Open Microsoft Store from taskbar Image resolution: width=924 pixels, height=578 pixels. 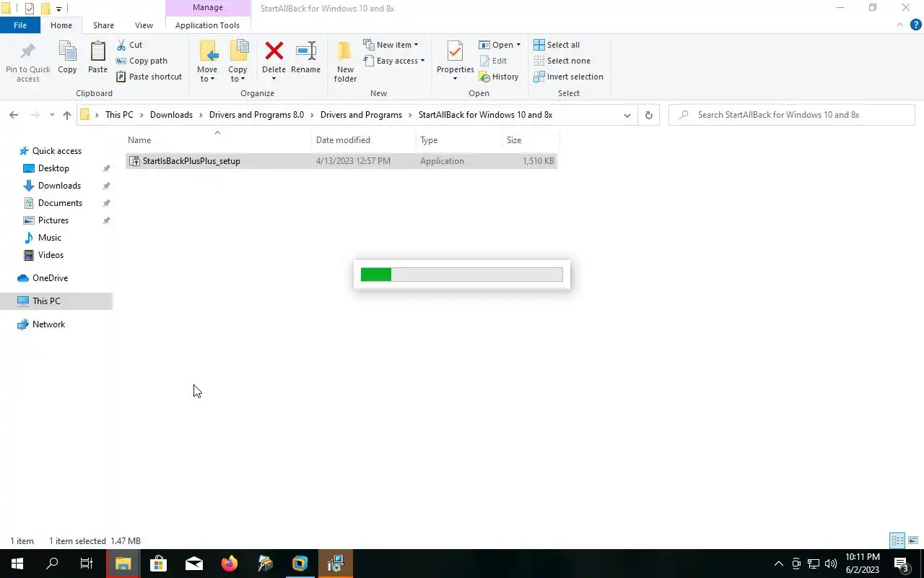click(158, 564)
